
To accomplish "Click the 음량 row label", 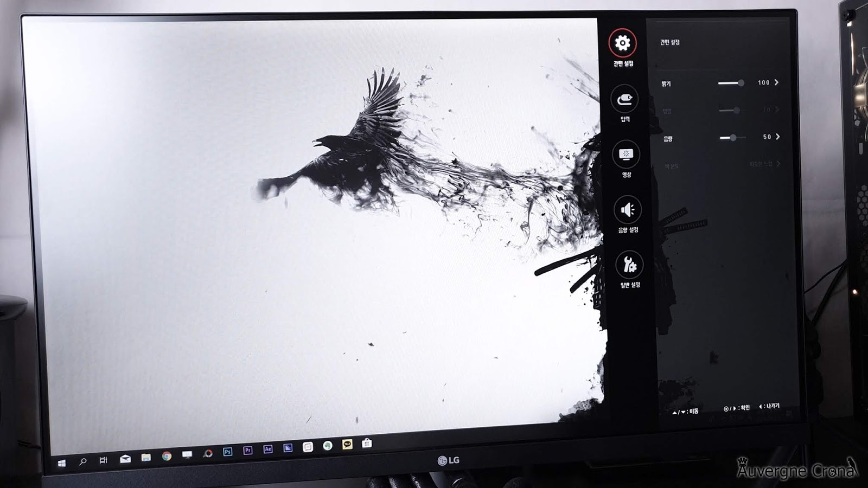I will click(x=668, y=139).
